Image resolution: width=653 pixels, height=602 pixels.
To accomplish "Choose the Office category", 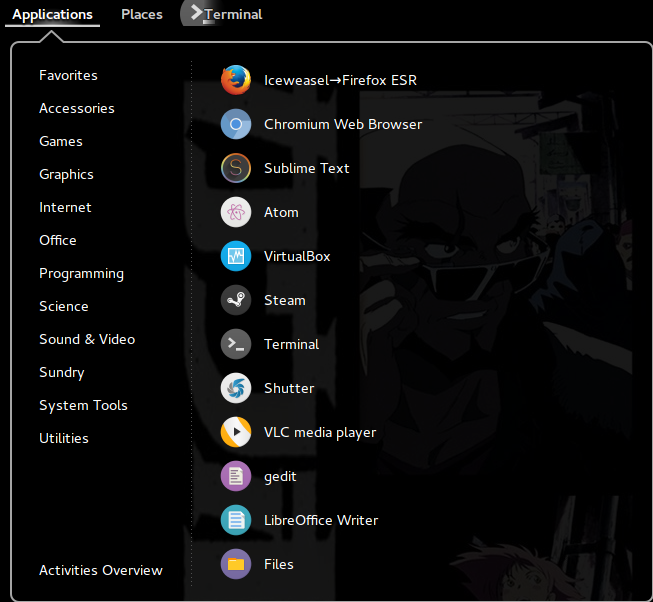I will coord(57,240).
